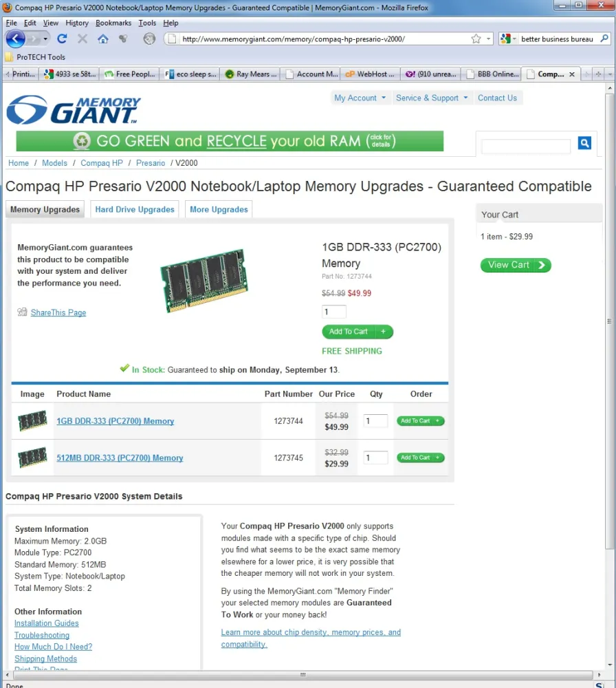The image size is (616, 688).
Task: Click the Stop loading X icon
Action: (82, 39)
